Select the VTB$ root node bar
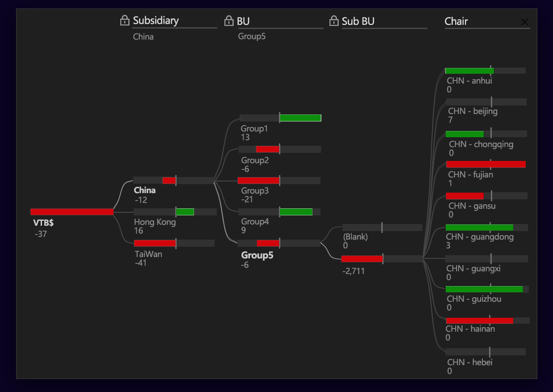The image size is (553, 392). (x=72, y=212)
